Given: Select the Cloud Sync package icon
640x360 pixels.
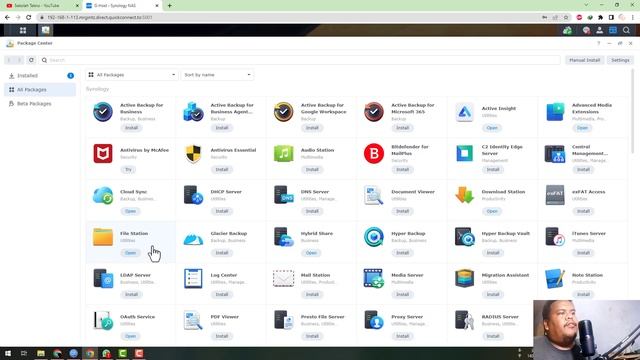Looking at the screenshot, I should point(103,195).
